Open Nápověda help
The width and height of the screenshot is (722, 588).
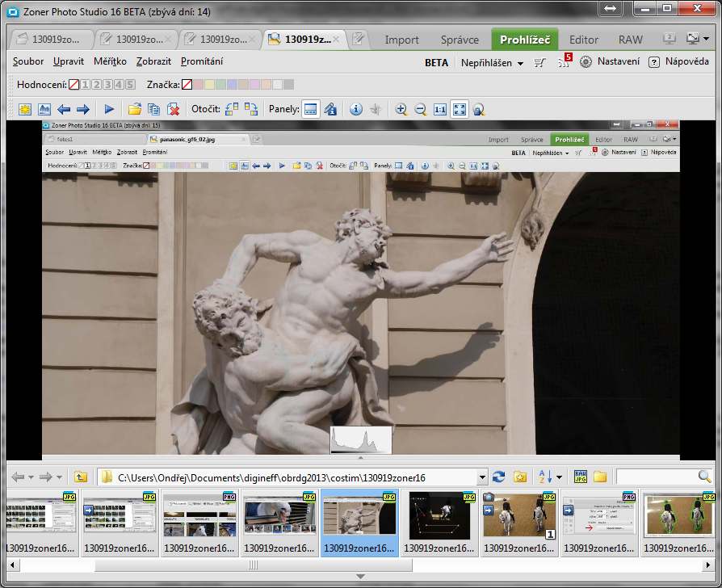[679, 61]
